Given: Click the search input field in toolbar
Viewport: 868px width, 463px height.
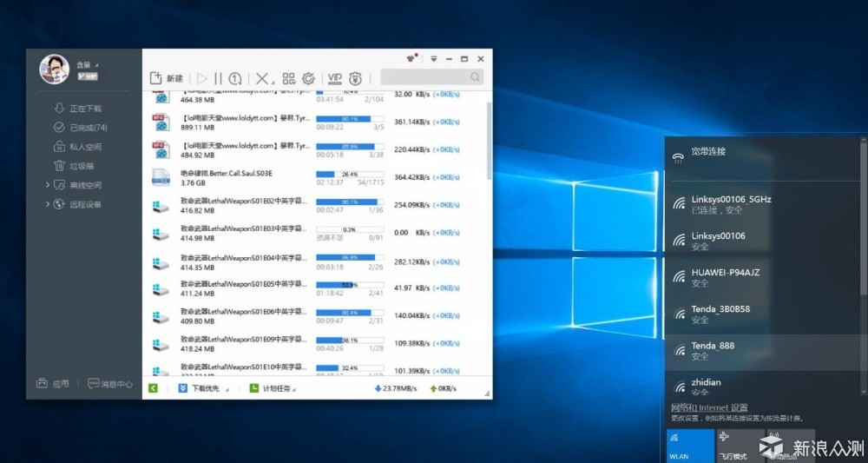Looking at the screenshot, I should click(431, 77).
